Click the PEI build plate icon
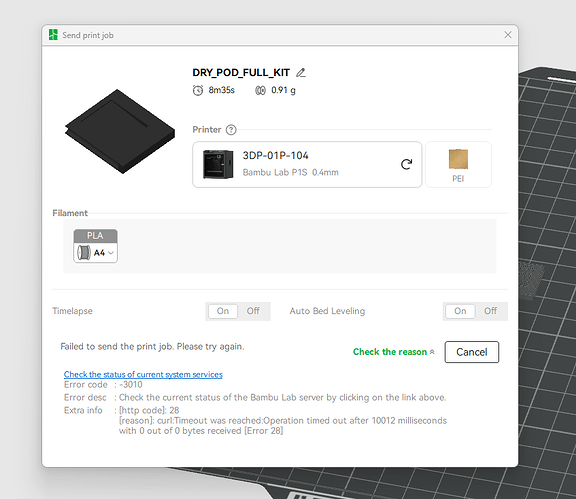This screenshot has width=576, height=499. 458,159
